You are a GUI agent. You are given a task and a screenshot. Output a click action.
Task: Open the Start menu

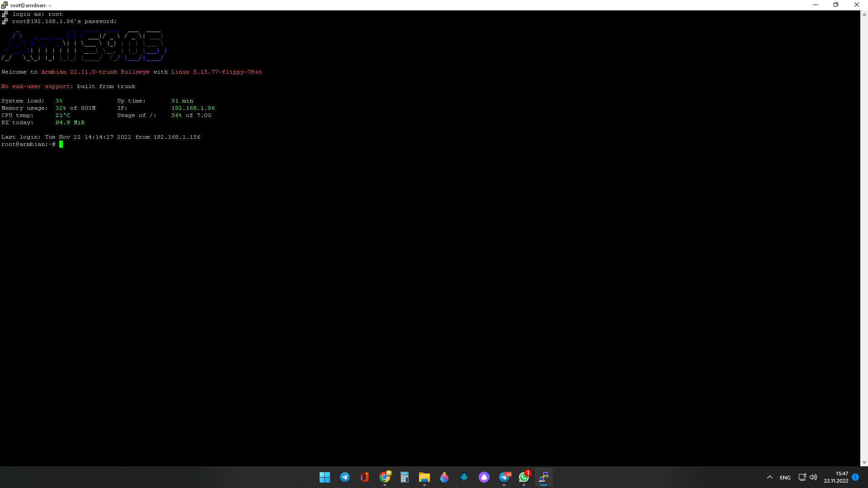pos(325,477)
